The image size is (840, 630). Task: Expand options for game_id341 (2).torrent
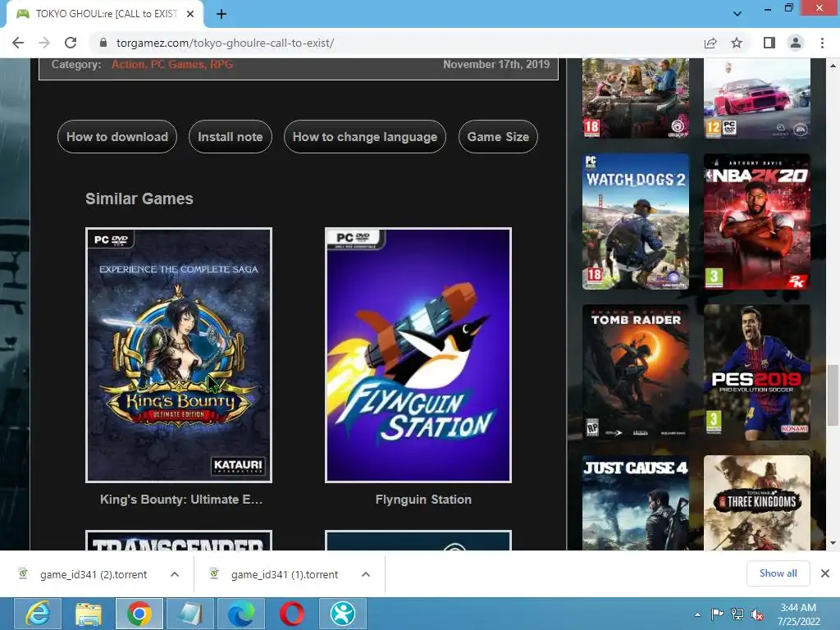(x=175, y=574)
